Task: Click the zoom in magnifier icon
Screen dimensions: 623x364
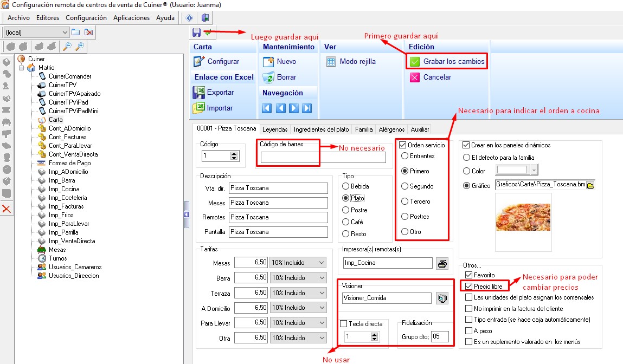Action: (x=80, y=47)
